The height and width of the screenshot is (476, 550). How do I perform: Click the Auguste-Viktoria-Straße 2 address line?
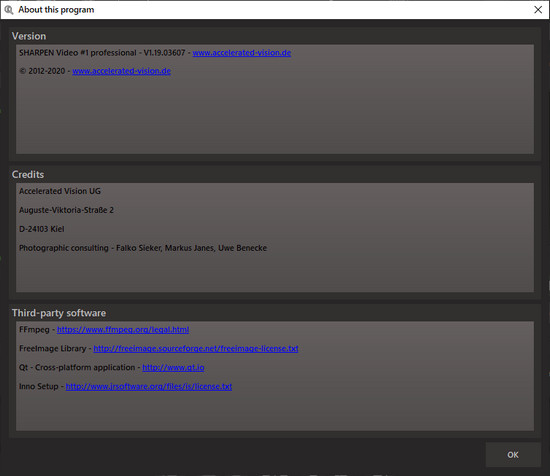point(66,210)
